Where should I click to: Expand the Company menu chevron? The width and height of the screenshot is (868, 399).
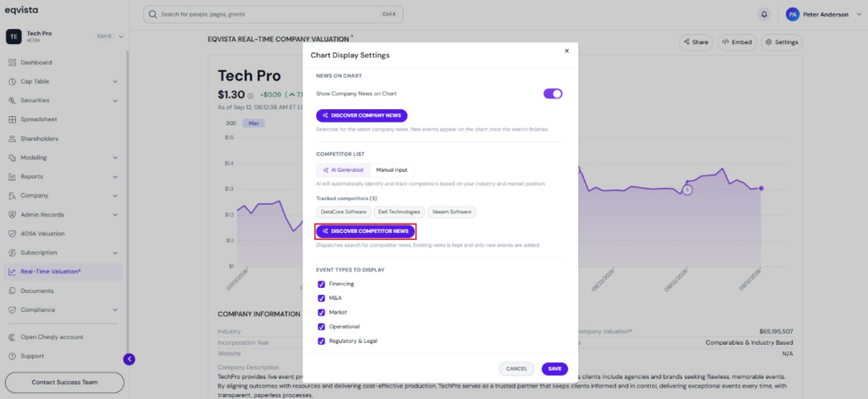point(115,196)
